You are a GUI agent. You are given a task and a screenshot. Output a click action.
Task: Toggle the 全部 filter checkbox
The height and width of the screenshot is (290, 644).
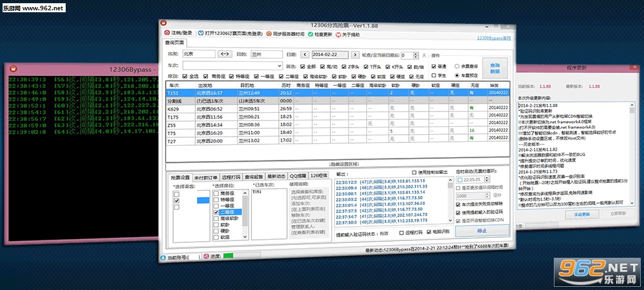[302, 66]
